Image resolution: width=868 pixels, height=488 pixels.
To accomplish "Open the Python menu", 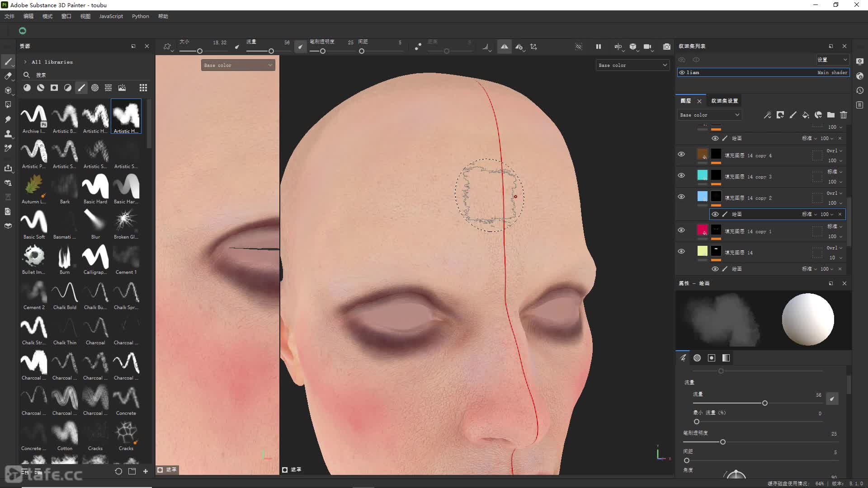I will click(x=141, y=16).
